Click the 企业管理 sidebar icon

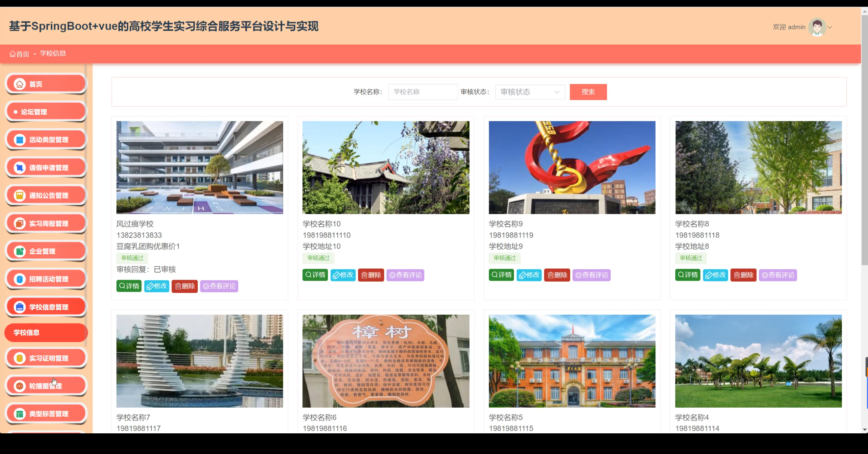20,251
